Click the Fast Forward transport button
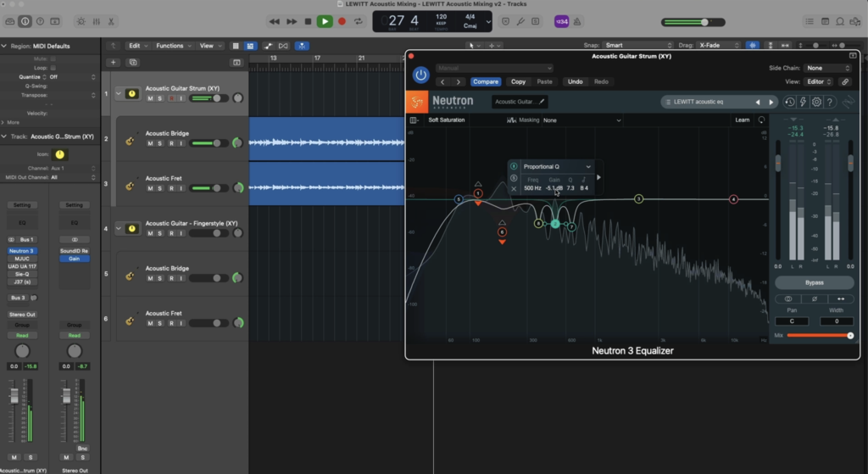 [292, 21]
